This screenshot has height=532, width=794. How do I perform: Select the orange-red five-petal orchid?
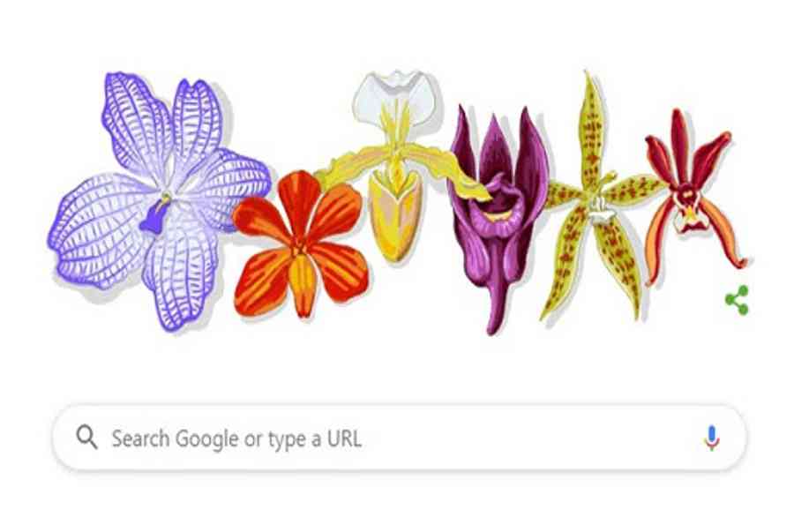click(301, 244)
